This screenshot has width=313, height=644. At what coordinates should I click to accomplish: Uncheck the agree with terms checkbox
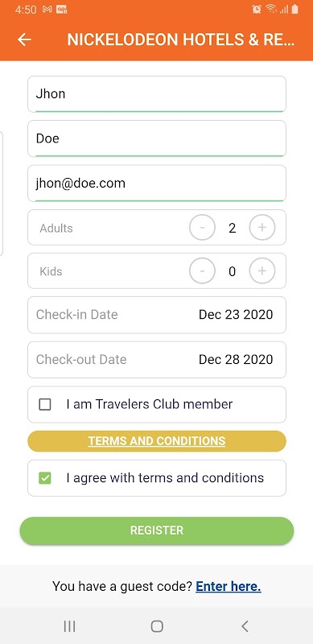tap(45, 478)
